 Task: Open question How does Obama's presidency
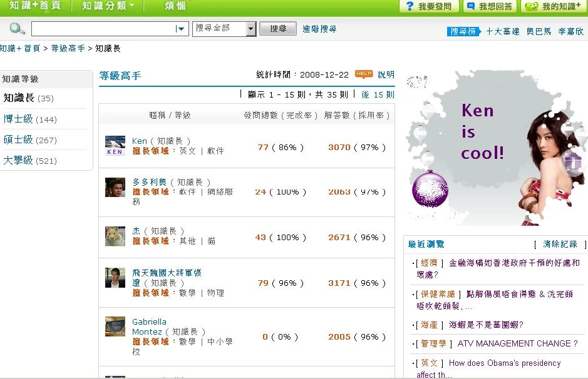coord(489,368)
